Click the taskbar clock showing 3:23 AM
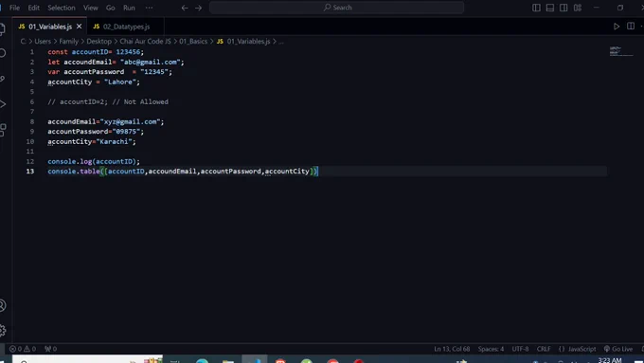The height and width of the screenshot is (363, 644). tap(610, 360)
